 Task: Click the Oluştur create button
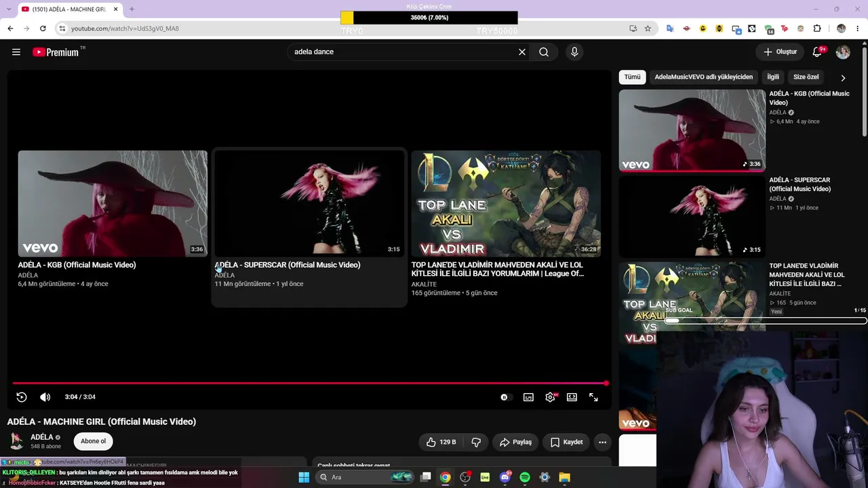[780, 52]
